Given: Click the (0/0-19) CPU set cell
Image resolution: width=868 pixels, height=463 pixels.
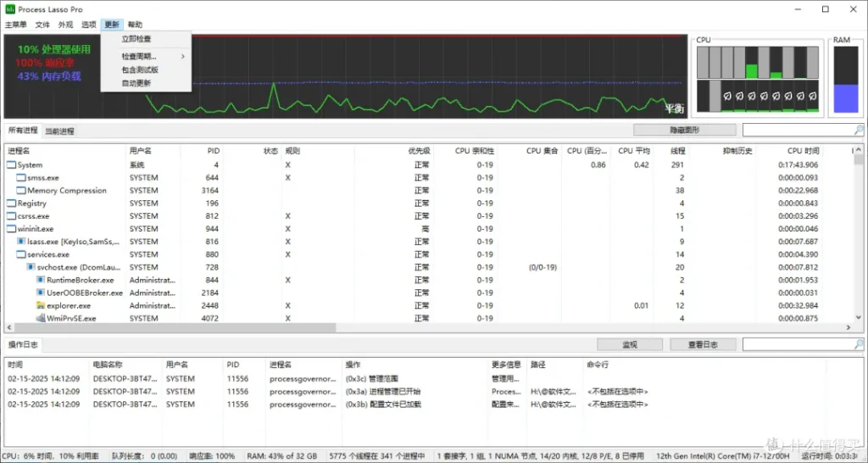Looking at the screenshot, I should 542,267.
